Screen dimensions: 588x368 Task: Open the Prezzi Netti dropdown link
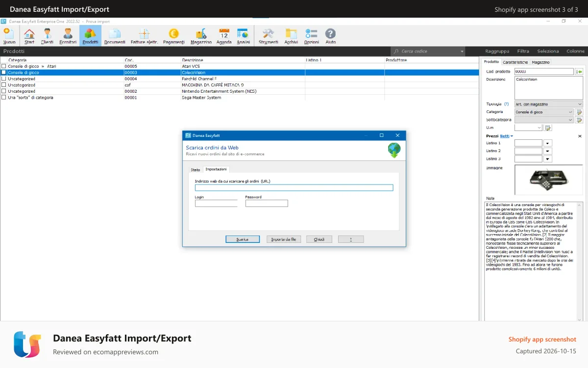click(x=506, y=136)
